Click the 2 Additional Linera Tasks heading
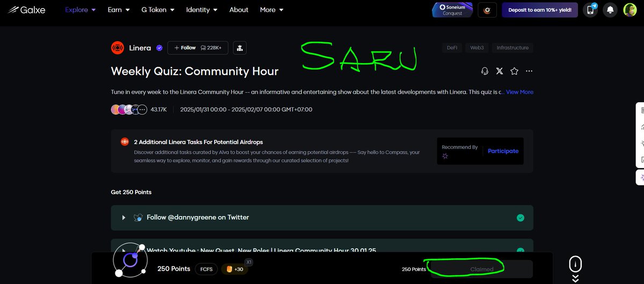 tap(199, 142)
